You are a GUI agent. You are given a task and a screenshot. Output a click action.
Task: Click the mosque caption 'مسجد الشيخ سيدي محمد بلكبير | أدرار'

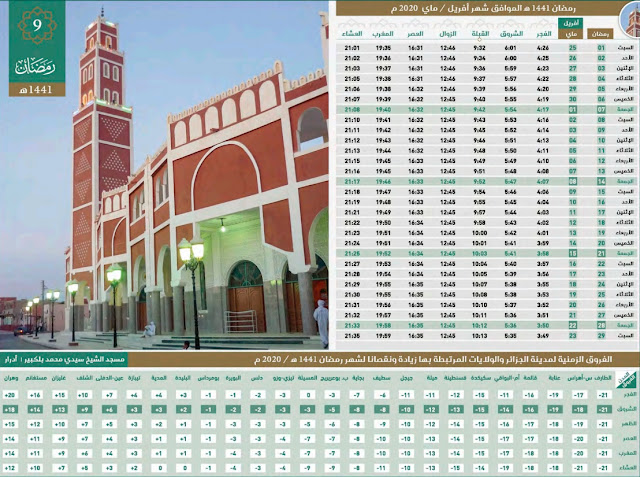64,359
